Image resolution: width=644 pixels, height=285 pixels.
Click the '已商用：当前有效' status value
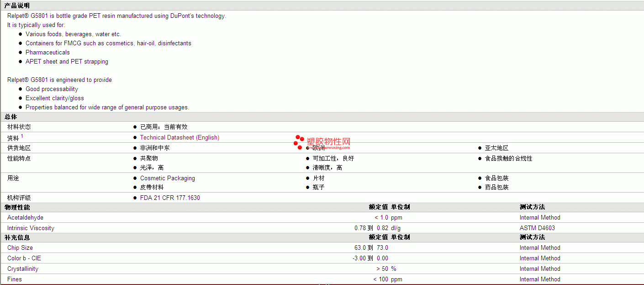tap(164, 127)
